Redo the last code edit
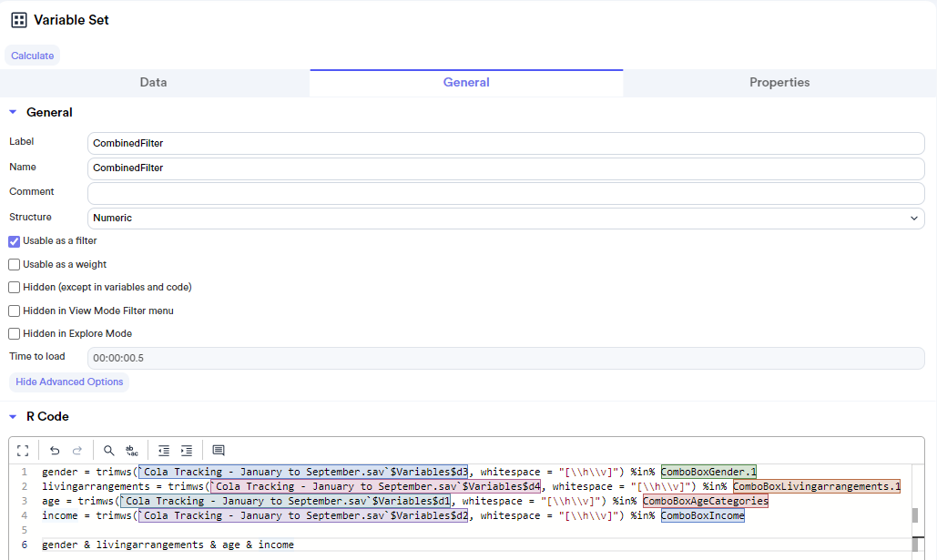The image size is (937, 560). 76,450
